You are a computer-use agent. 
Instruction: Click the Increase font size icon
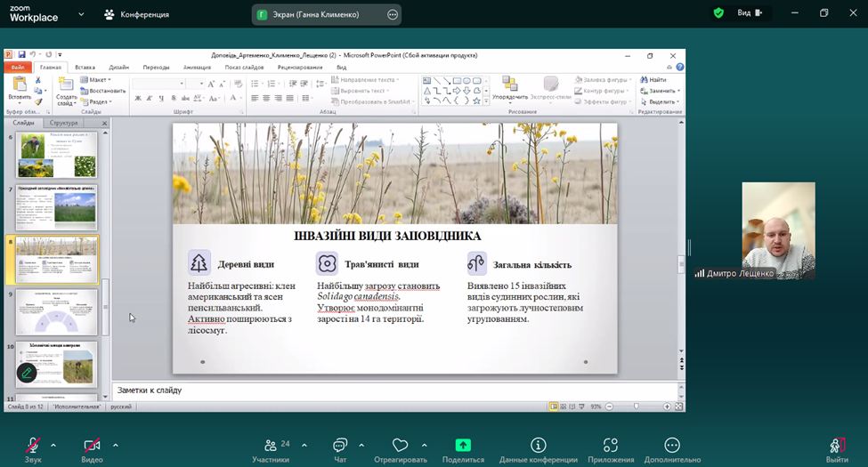(211, 85)
